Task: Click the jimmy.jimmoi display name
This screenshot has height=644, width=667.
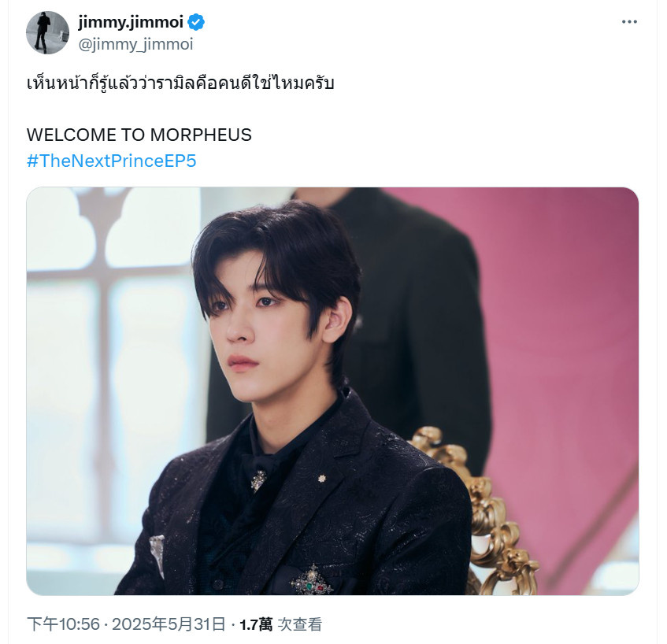Action: tap(131, 22)
